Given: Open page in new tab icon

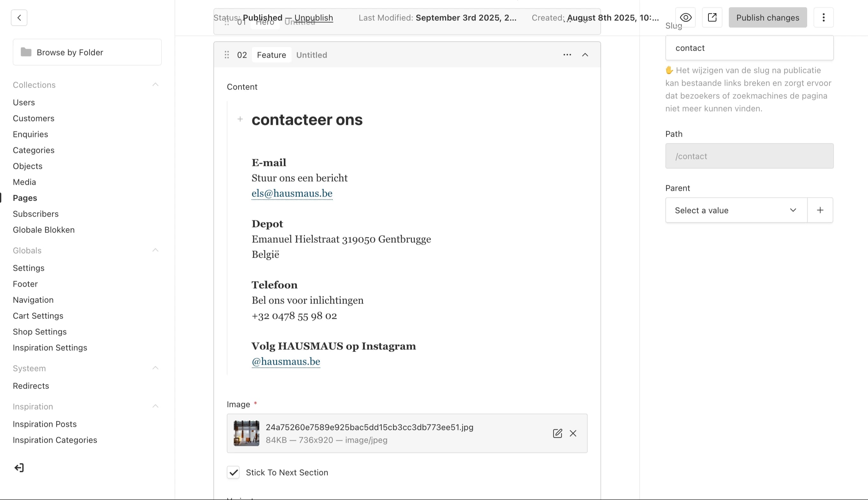Looking at the screenshot, I should coord(712,18).
